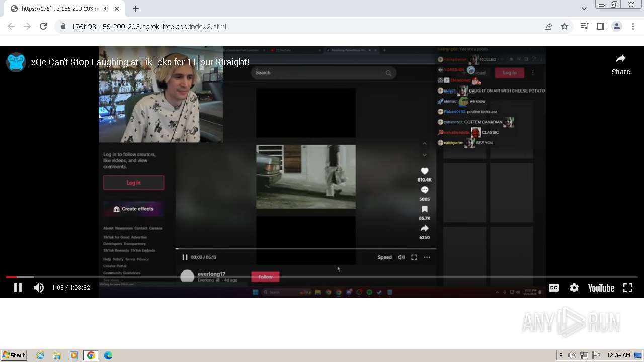This screenshot has height=362, width=644.
Task: Toggle the Chrome side panel
Action: click(x=600, y=26)
